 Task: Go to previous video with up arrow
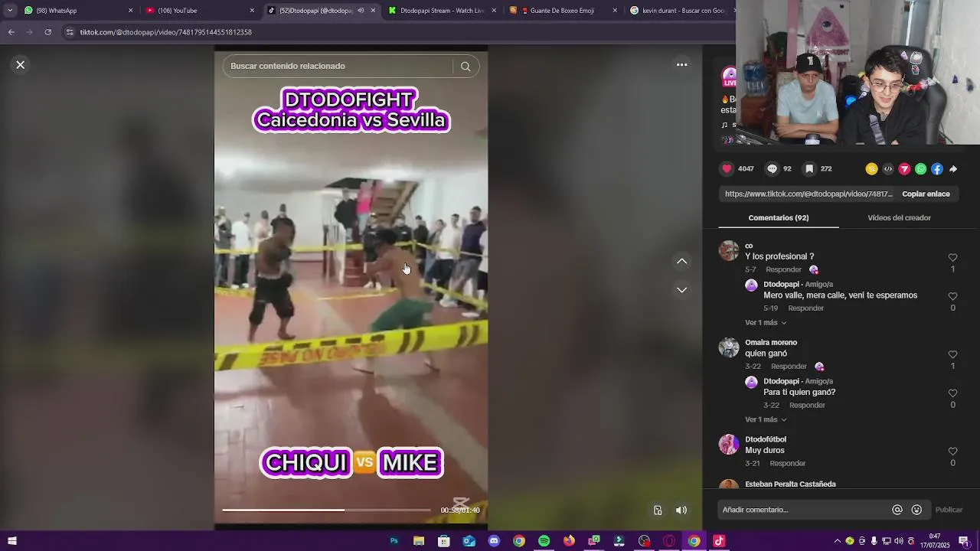pos(681,261)
